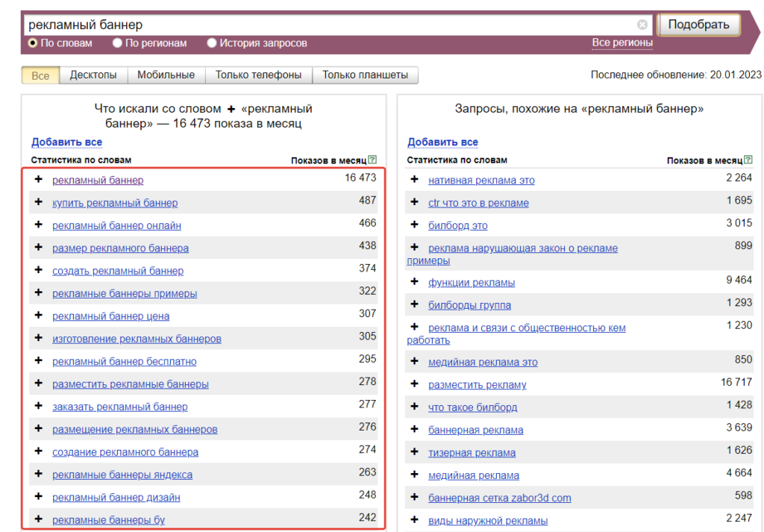Clear the search field with the x icon
The width and height of the screenshot is (764, 532).
click(642, 25)
